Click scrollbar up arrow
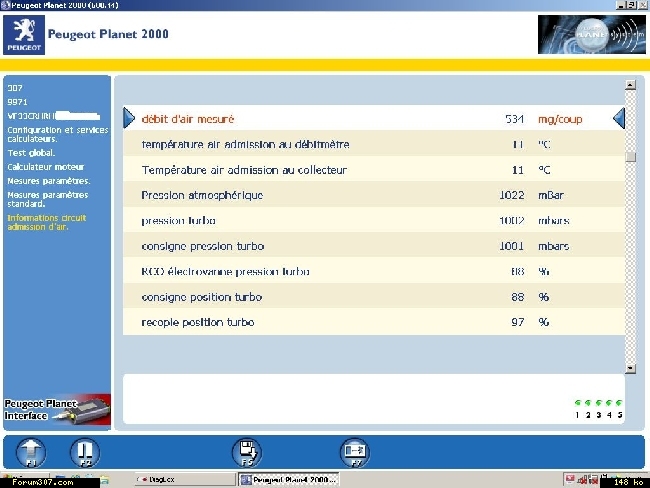The height and width of the screenshot is (488, 650). [631, 85]
